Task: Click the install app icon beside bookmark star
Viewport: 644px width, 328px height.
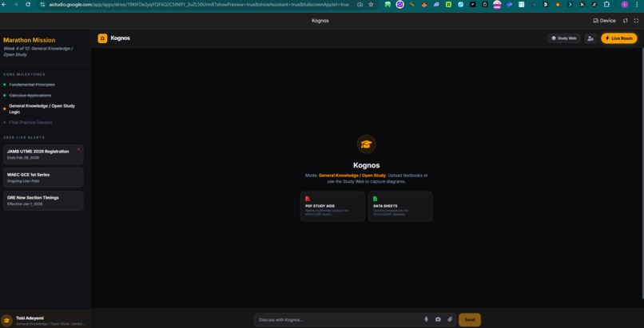Action: 360,5
